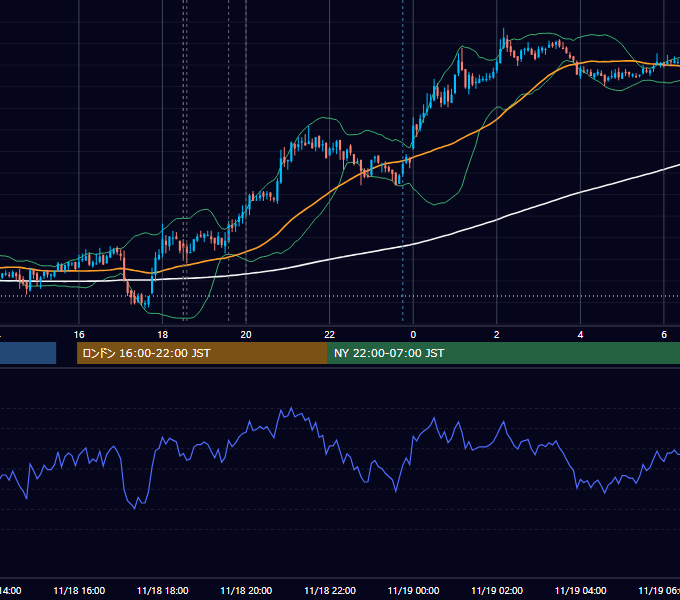The image size is (680, 600).
Task: Click the 18 hour label on the upper axis
Action: click(x=163, y=335)
